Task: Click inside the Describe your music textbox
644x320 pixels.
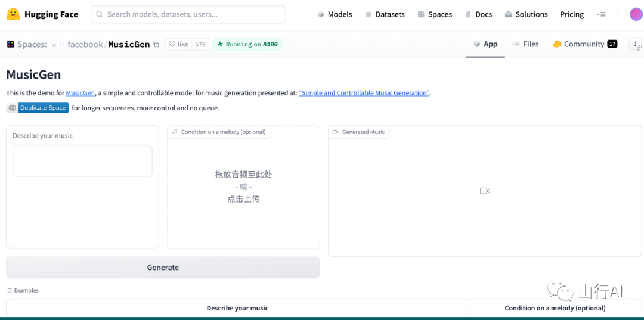Action: pos(82,160)
